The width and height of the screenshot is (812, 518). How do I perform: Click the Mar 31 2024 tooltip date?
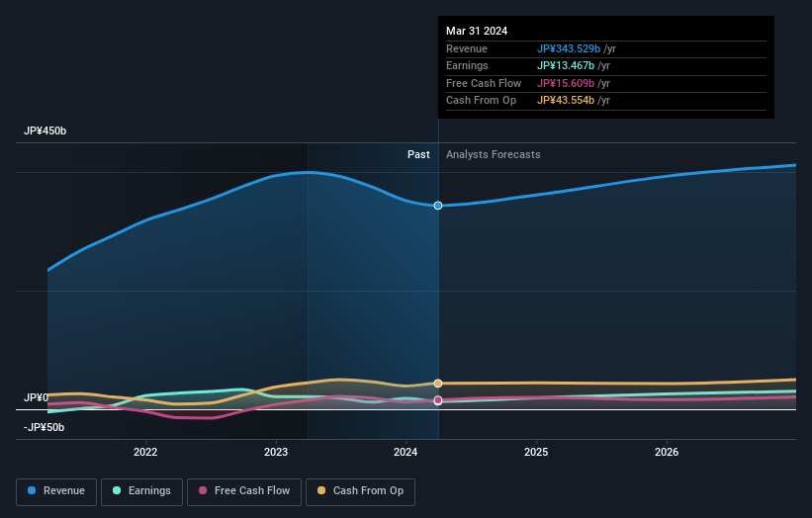(x=477, y=31)
